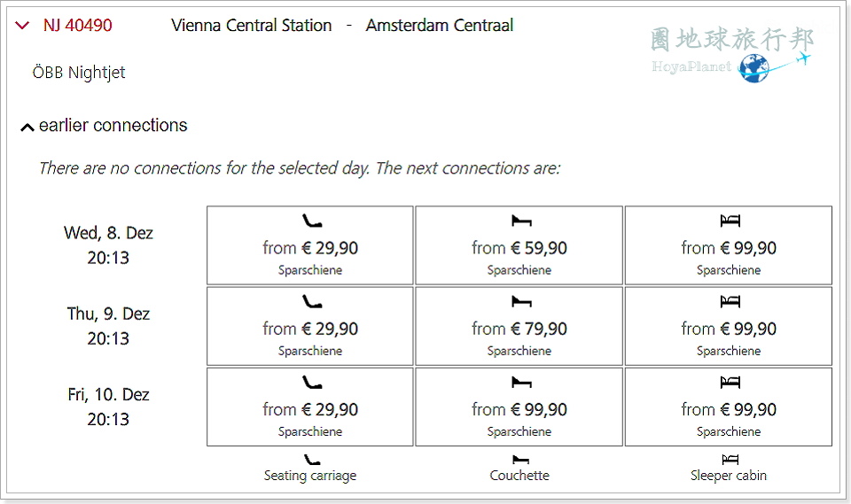Viewport: 851px width, 504px height.
Task: Click the couchette bed icon in Thu 9. Dez row
Action: 521,302
